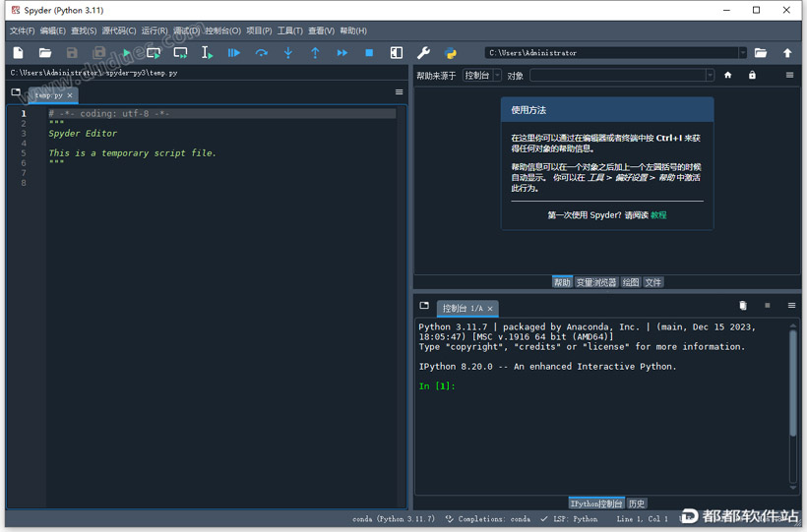Run selection or current line icon

tap(207, 52)
